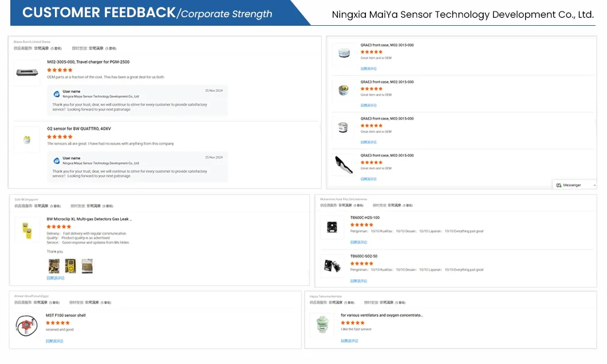The height and width of the screenshot is (364, 607).
Task: Open the Travel charger for PGM-2500 title
Action: point(88,62)
